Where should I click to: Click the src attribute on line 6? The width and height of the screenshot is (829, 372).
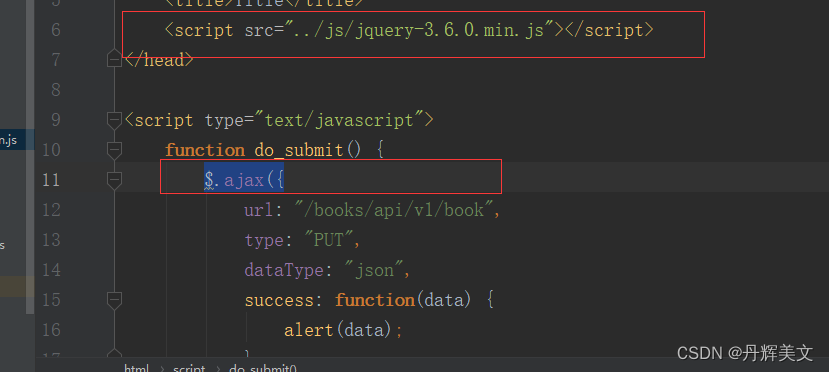click(260, 30)
